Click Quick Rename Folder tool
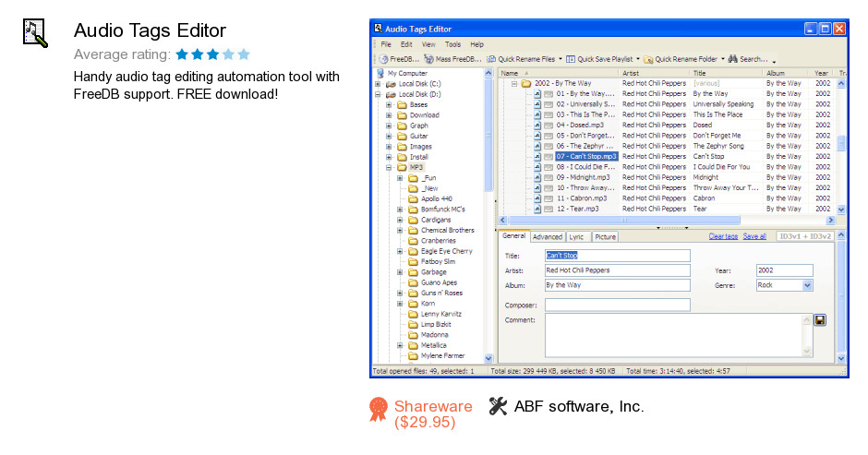Screen dimensions: 868x455 (x=681, y=59)
